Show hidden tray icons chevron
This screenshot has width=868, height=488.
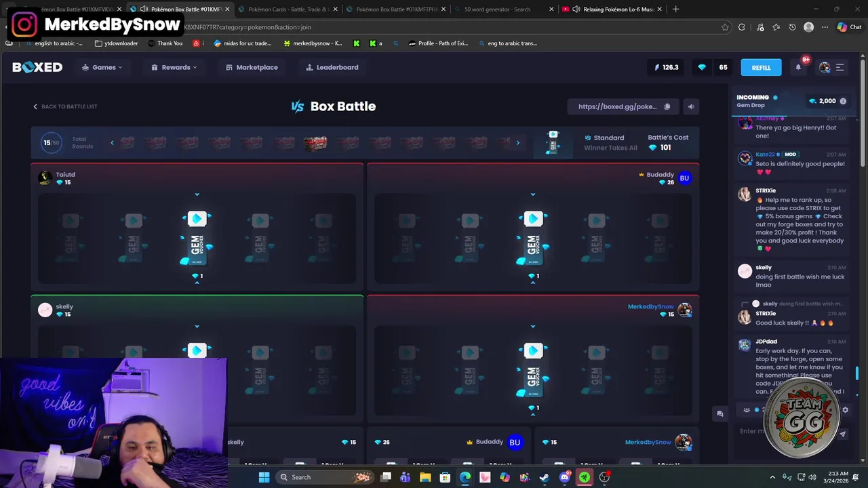pyautogui.click(x=772, y=477)
